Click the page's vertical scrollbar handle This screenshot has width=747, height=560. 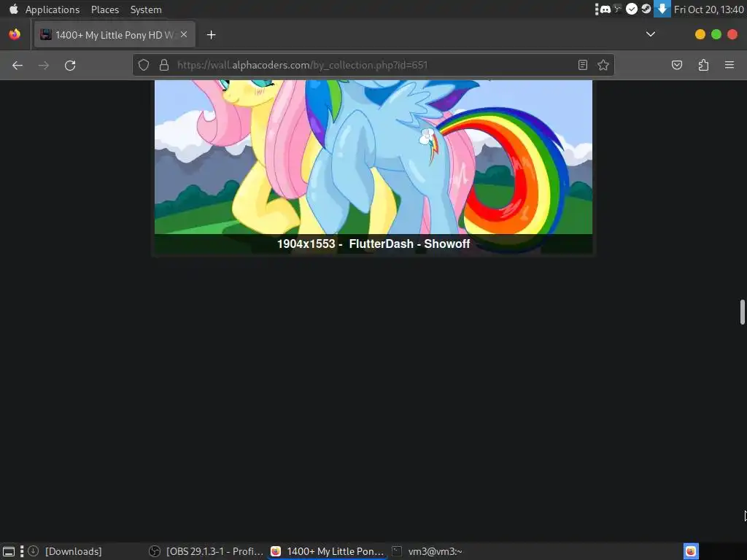coord(742,312)
